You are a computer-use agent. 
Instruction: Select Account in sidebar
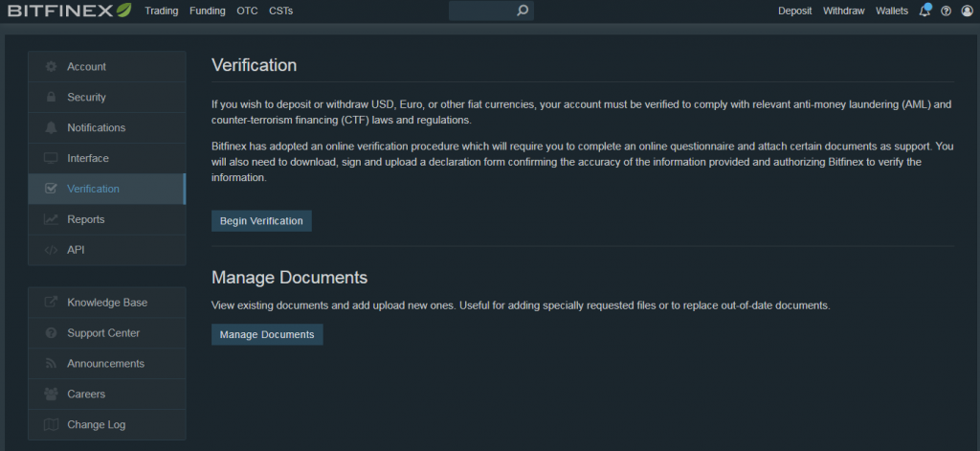point(107,66)
